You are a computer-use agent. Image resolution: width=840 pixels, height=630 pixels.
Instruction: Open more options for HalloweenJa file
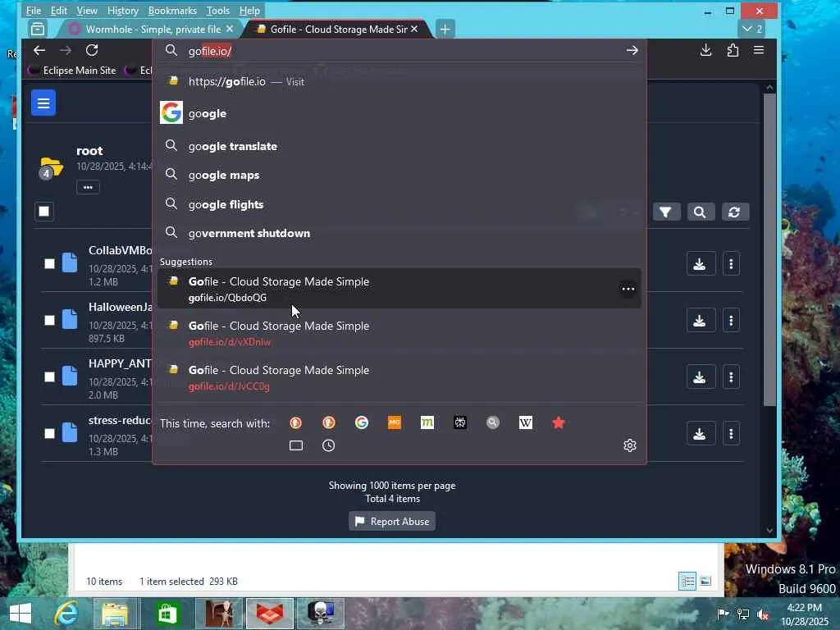731,321
